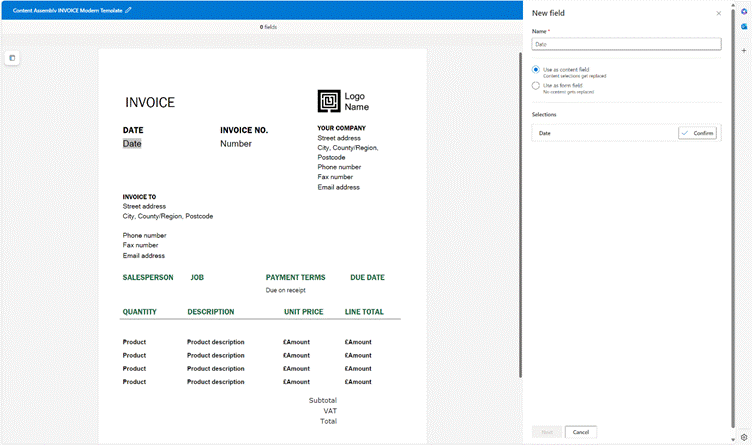Click the Cancel button
Image resolution: width=752 pixels, height=445 pixels.
click(x=580, y=432)
